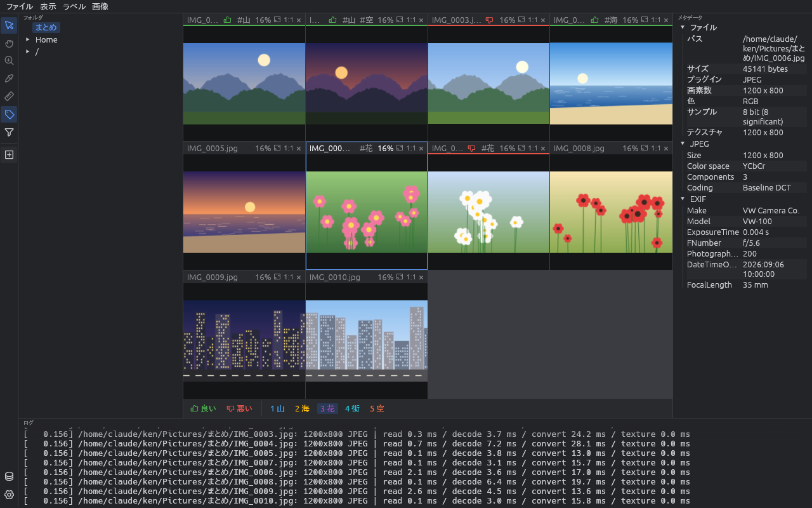
Task: Toggle the 悪い thumbs-down label
Action: point(239,408)
